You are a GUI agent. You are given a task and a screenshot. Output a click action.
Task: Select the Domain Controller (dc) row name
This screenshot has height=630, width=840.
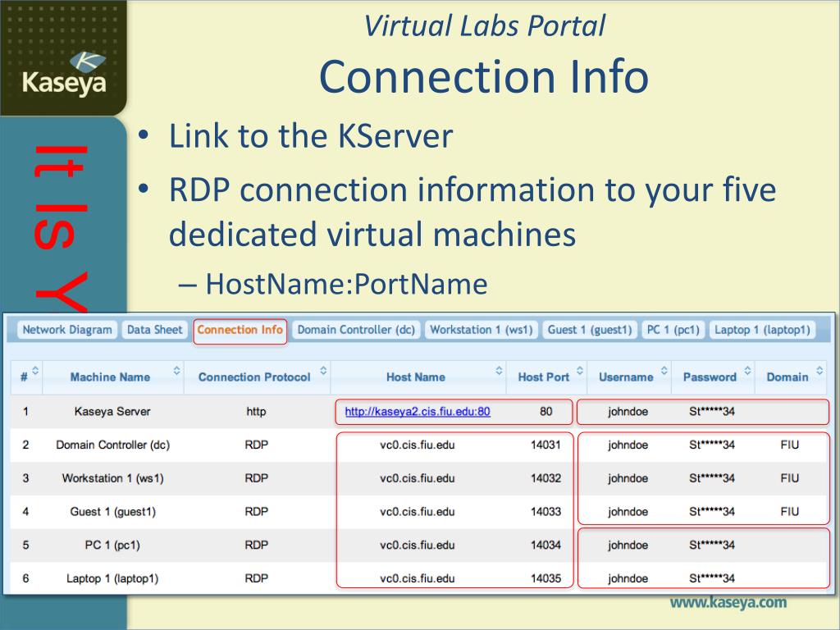(112, 445)
